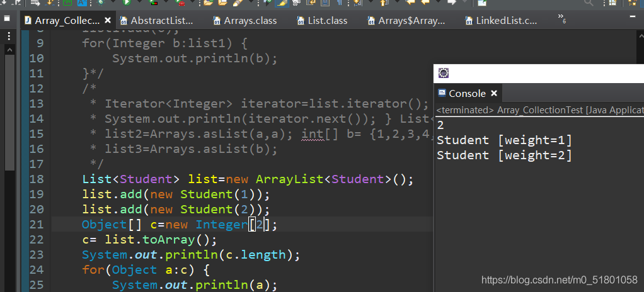Viewport: 644px width, 292px height.
Task: Click 'list.add(new Student(2));' line
Action: [176, 210]
